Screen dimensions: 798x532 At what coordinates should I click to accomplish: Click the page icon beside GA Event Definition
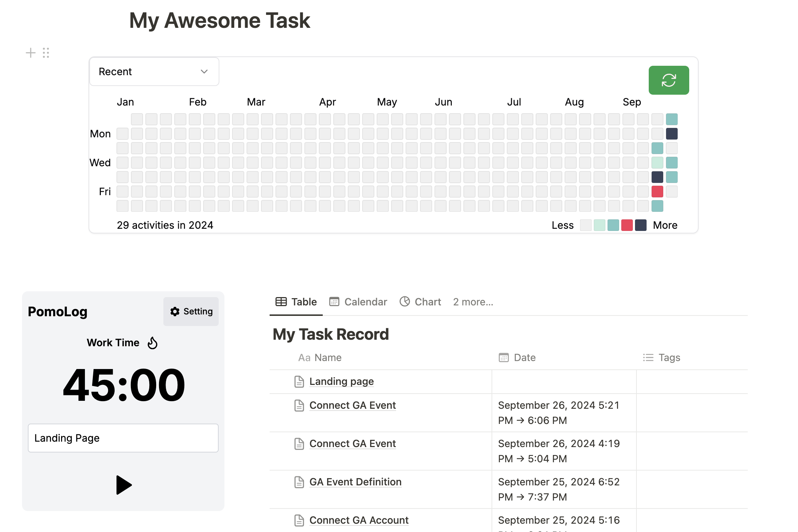(299, 482)
